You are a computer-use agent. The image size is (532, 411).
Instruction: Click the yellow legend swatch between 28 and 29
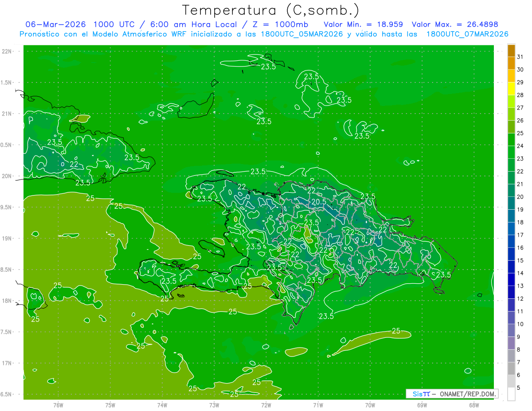[x=511, y=89]
